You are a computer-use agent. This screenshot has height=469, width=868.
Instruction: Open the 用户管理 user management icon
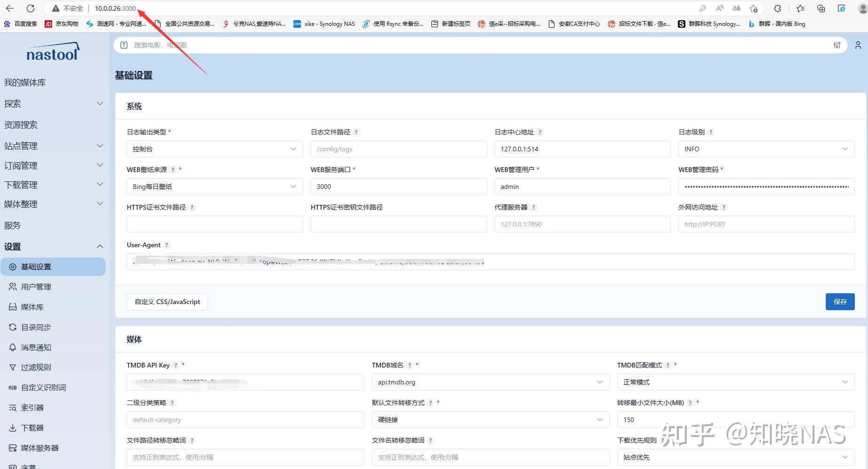[x=13, y=287]
